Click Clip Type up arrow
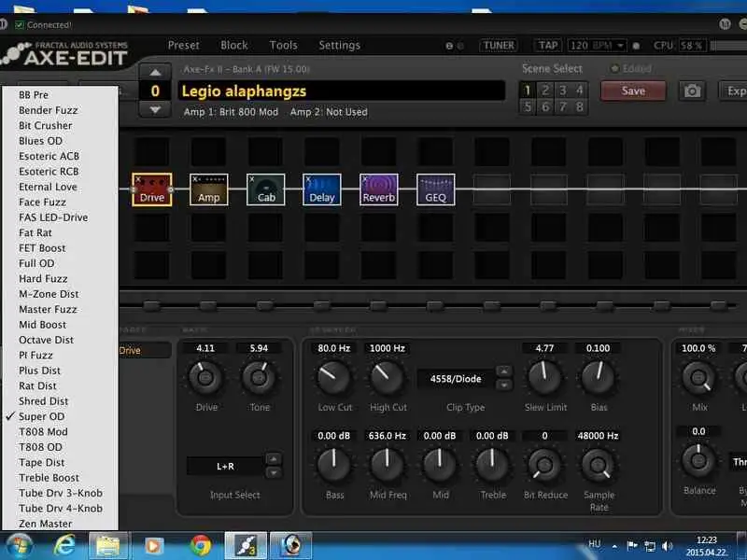The image size is (747, 560). [504, 371]
